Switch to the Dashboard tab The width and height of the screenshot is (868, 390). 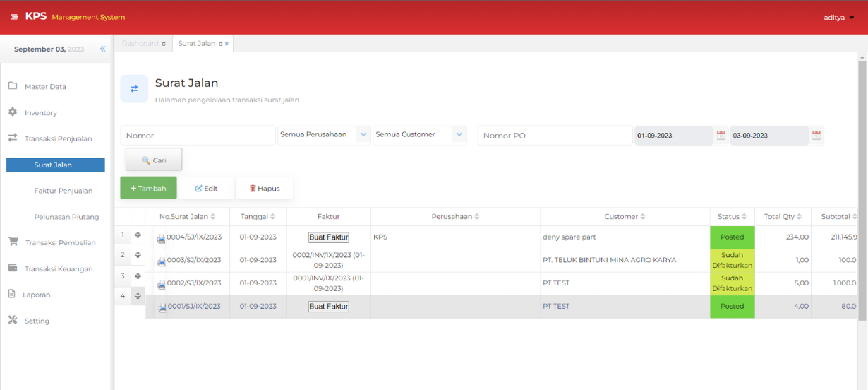pyautogui.click(x=140, y=44)
